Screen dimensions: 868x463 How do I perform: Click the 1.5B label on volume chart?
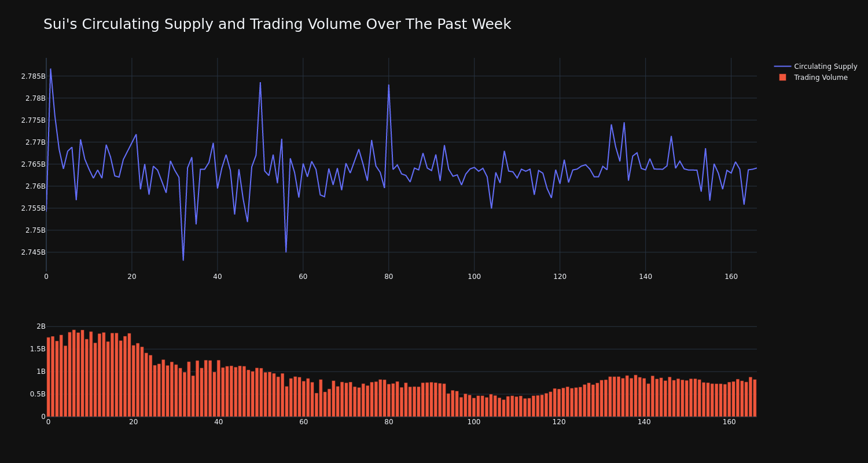pyautogui.click(x=38, y=349)
